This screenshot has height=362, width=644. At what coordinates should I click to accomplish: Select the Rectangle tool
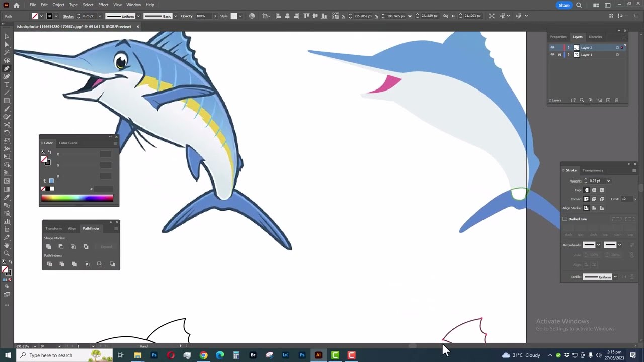click(x=7, y=101)
